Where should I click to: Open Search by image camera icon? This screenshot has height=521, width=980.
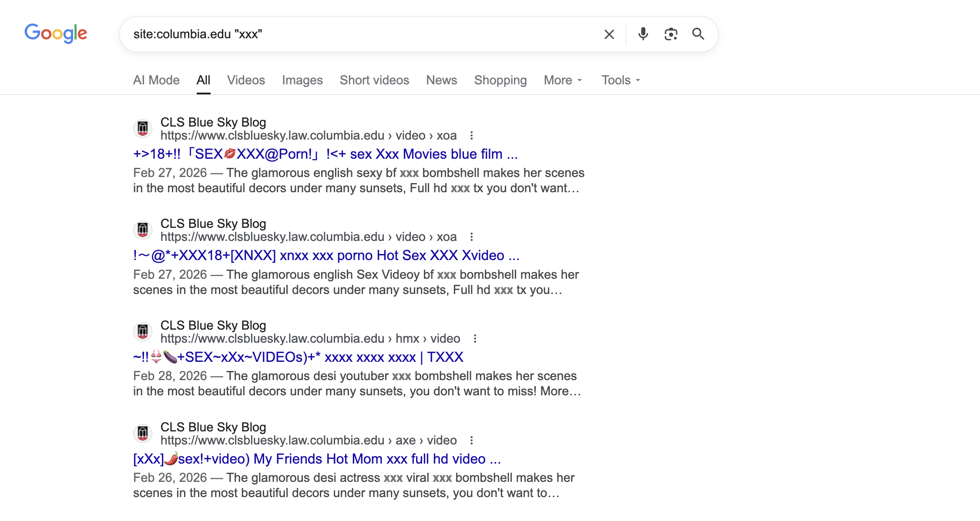(671, 34)
